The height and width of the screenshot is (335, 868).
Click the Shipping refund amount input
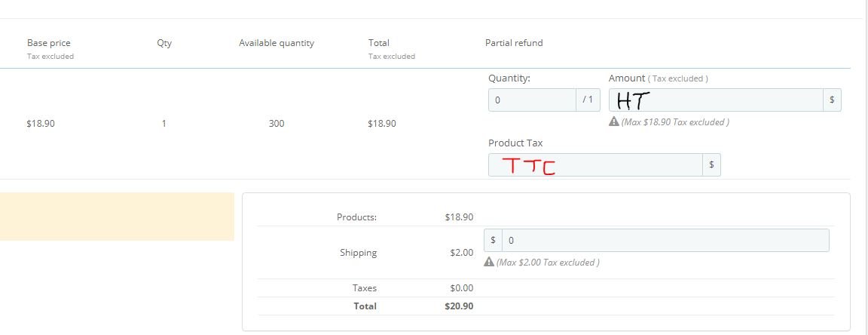(665, 240)
